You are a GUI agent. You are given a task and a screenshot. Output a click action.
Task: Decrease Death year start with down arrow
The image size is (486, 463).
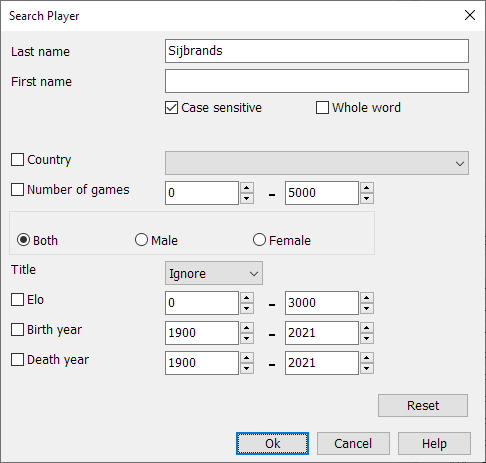click(247, 368)
